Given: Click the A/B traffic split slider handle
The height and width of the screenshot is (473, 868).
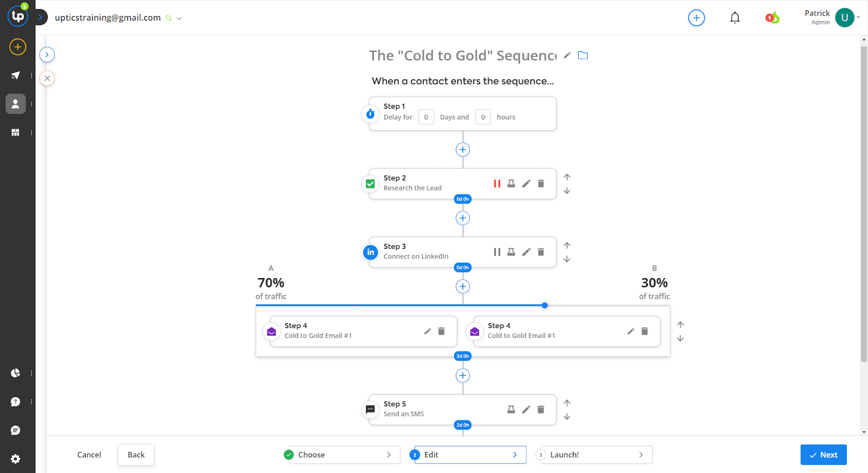Looking at the screenshot, I should (545, 305).
